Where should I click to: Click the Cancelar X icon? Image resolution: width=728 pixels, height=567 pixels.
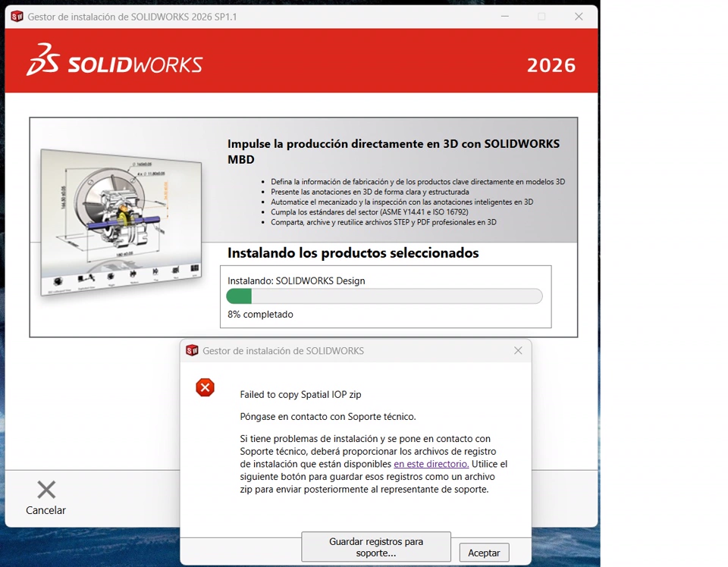click(x=46, y=490)
